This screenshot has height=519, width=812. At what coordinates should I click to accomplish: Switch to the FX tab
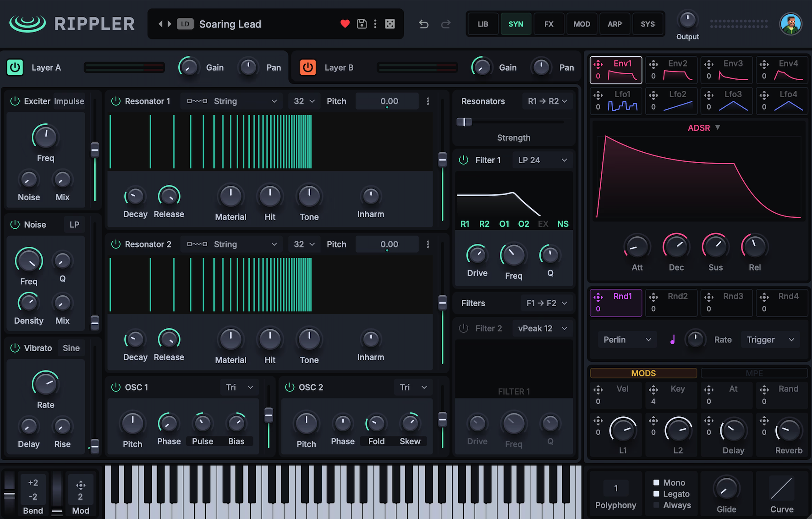549,24
